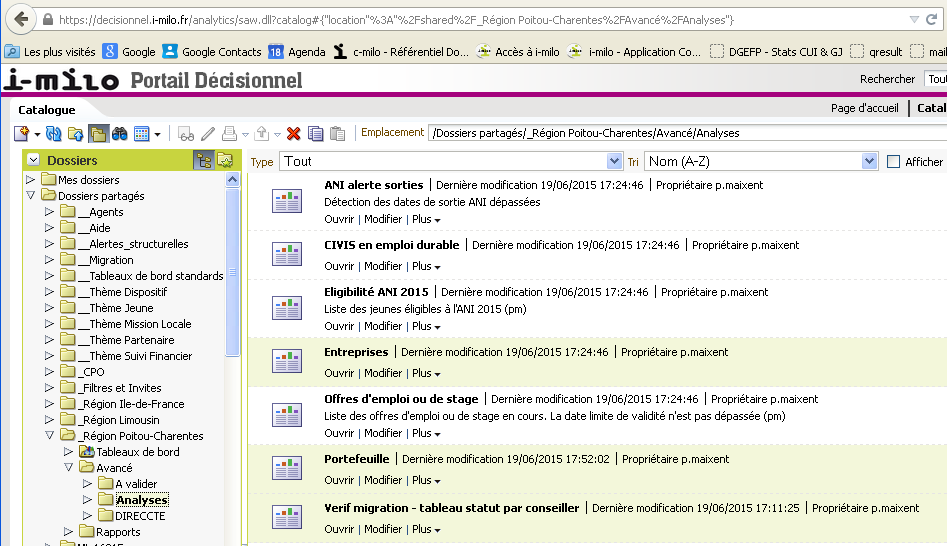Open Plus menu for Eligibilité ANI 2015

[426, 326]
